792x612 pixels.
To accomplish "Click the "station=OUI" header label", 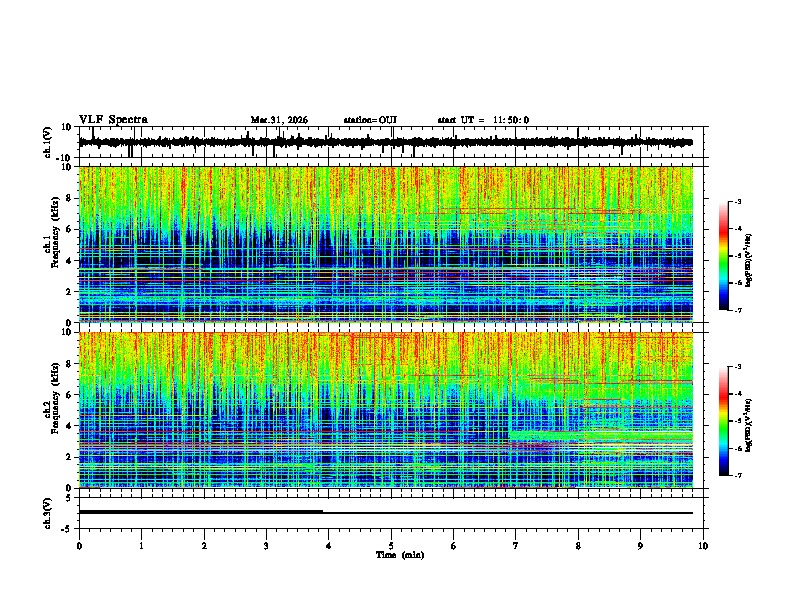I will click(x=370, y=120).
